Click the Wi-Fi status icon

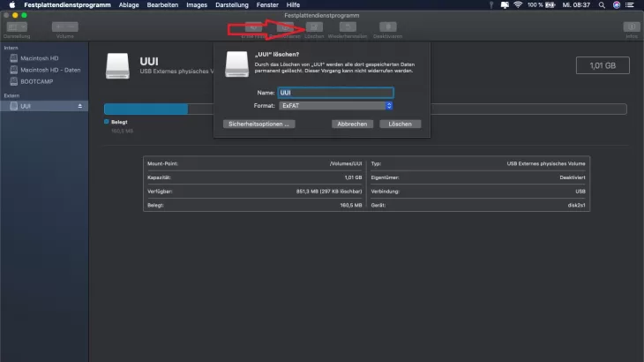pyautogui.click(x=517, y=5)
